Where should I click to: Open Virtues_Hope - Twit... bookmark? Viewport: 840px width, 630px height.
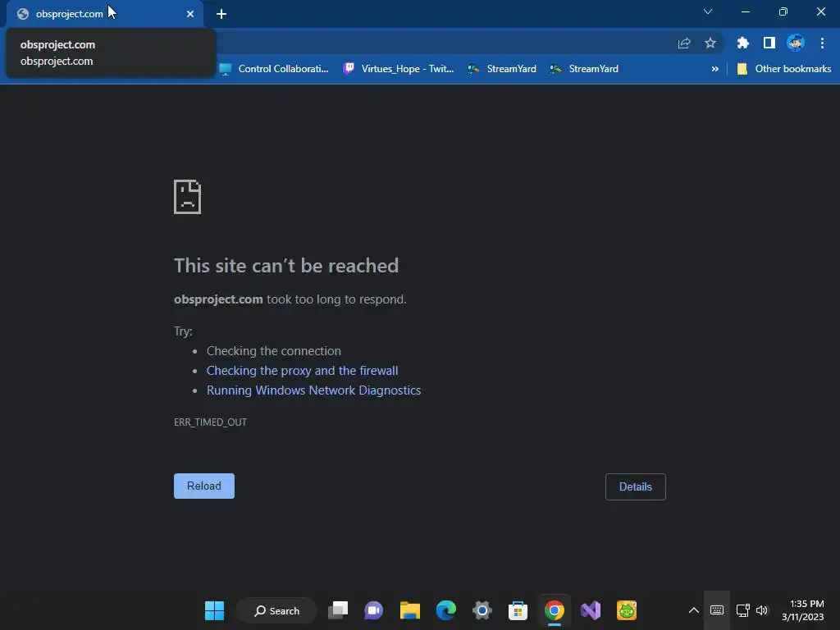[x=399, y=69]
